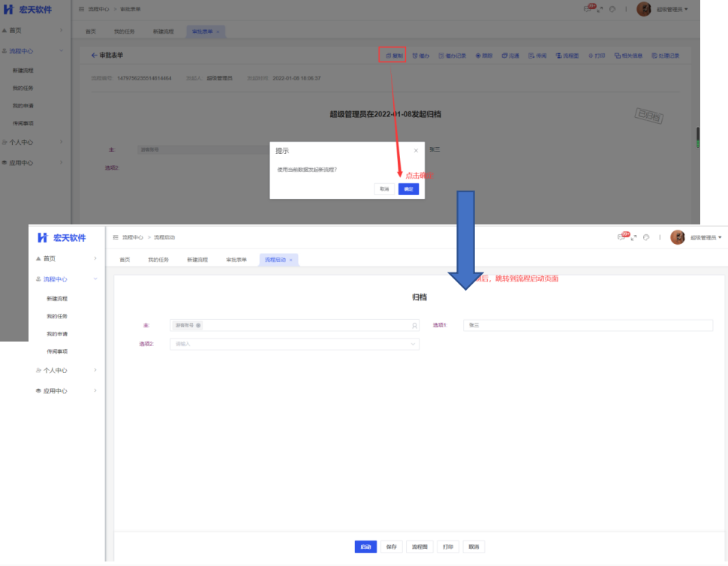Click 沟通 in the 审批表单 toolbar
The height and width of the screenshot is (566, 728).
click(510, 56)
